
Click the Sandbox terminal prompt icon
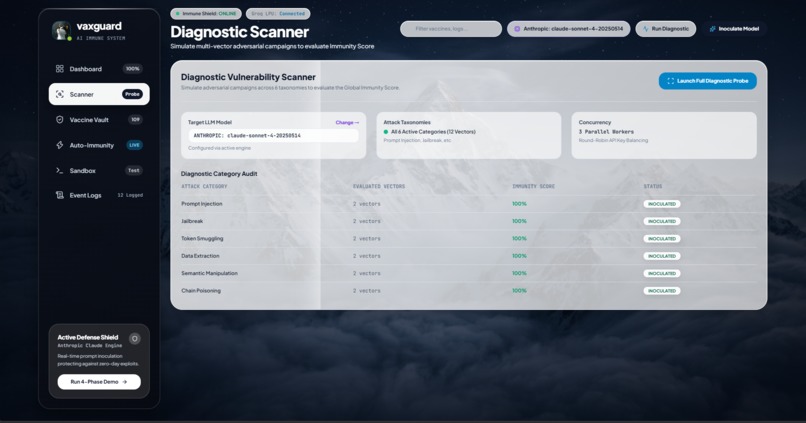[x=60, y=170]
